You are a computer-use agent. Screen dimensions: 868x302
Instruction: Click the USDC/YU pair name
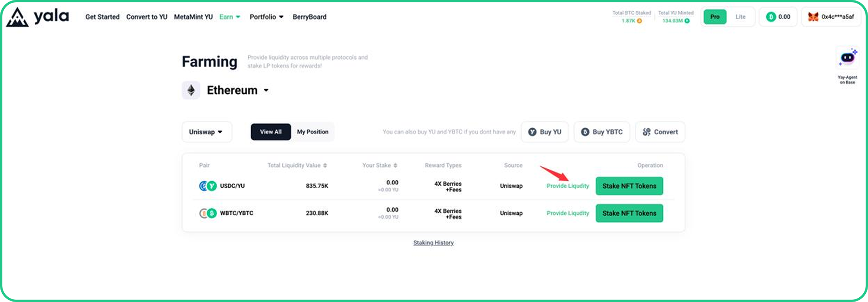(232, 186)
